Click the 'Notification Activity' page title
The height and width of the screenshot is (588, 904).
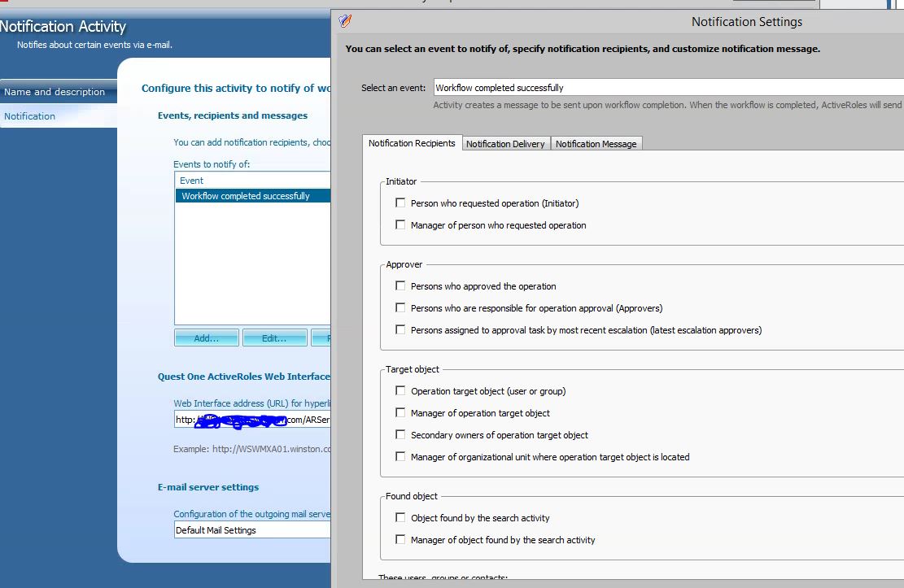63,27
